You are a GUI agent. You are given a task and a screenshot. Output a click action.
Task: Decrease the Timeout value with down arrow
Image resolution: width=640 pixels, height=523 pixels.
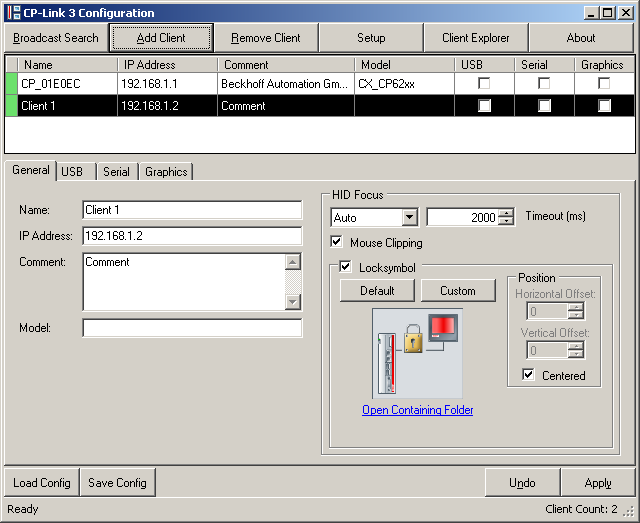[x=506, y=221]
